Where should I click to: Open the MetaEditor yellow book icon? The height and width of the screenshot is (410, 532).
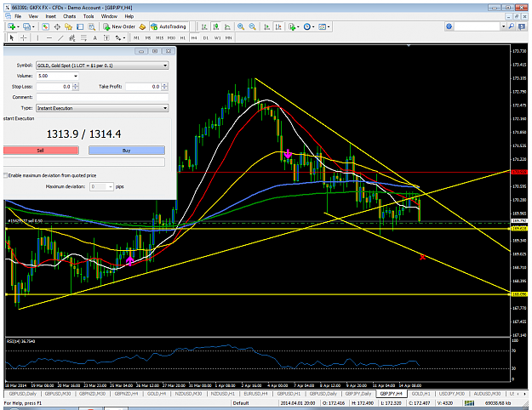142,26
